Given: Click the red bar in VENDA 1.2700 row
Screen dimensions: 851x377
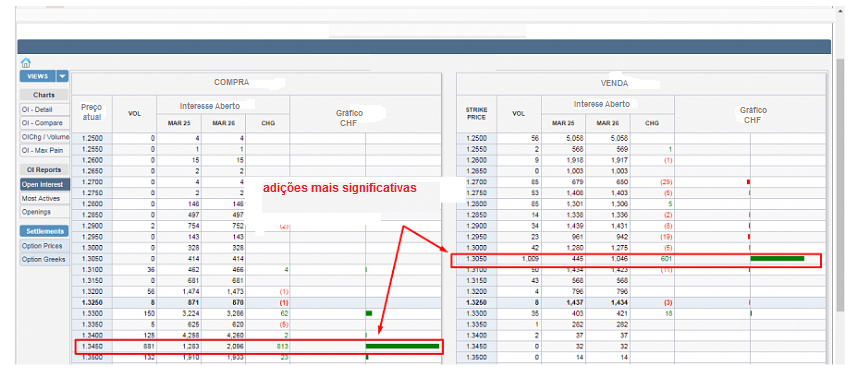Looking at the screenshot, I should (748, 182).
